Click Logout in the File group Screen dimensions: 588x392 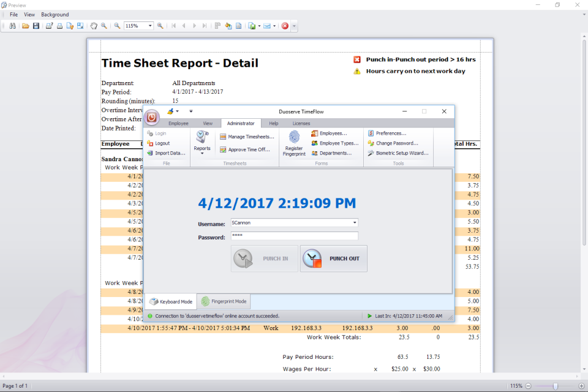(x=159, y=143)
